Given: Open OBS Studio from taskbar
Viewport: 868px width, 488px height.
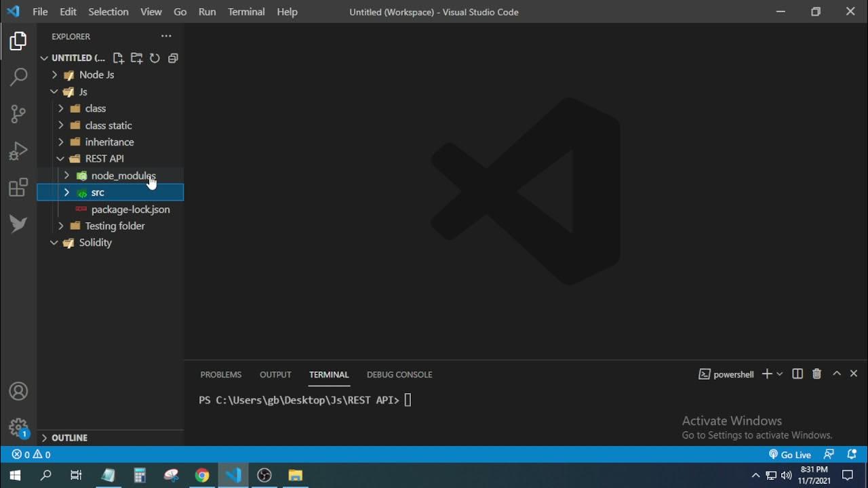Looking at the screenshot, I should (264, 475).
